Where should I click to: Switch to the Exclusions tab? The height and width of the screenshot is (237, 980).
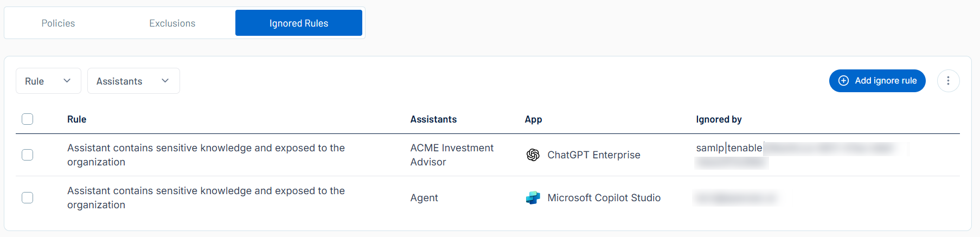pos(172,23)
